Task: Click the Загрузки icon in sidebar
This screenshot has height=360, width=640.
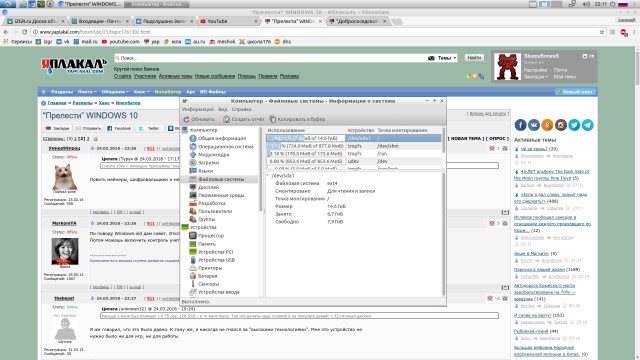Action: [x=193, y=162]
